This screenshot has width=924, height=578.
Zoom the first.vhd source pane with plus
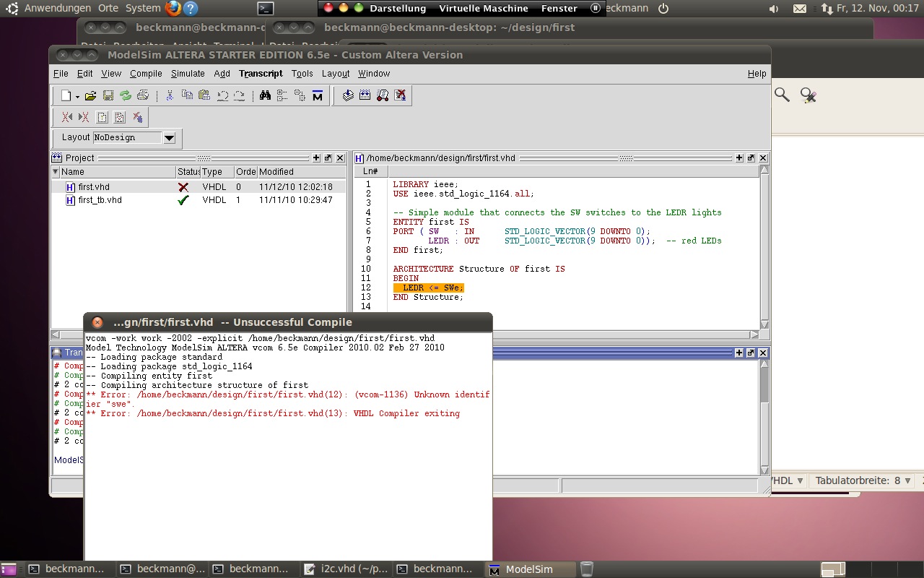738,158
